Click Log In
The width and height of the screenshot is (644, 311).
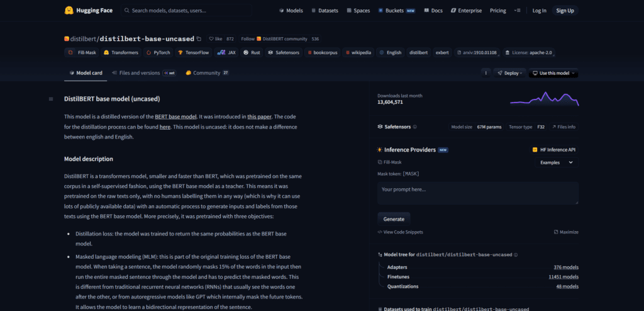(539, 11)
